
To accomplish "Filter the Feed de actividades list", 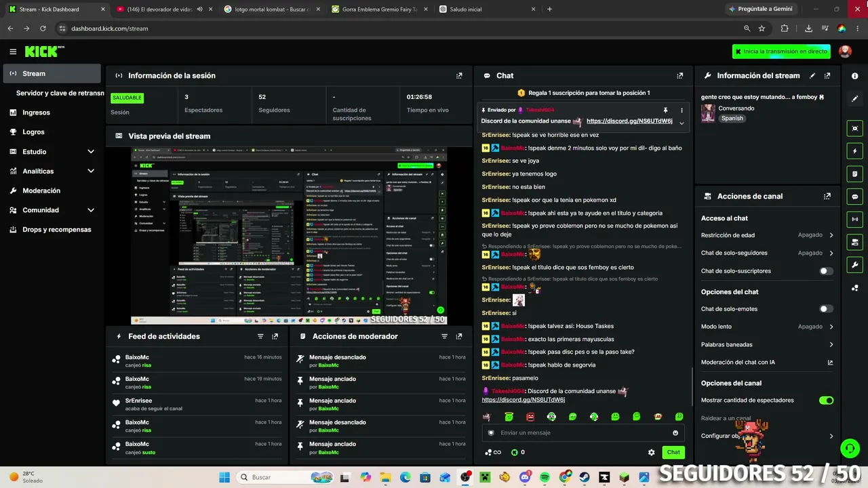I will point(260,336).
